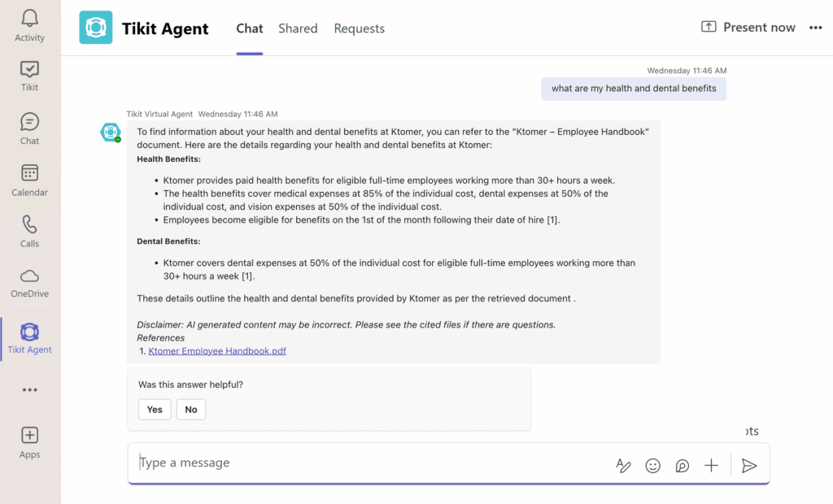Switch to the Shared tab
Image resolution: width=833 pixels, height=504 pixels.
pos(298,28)
